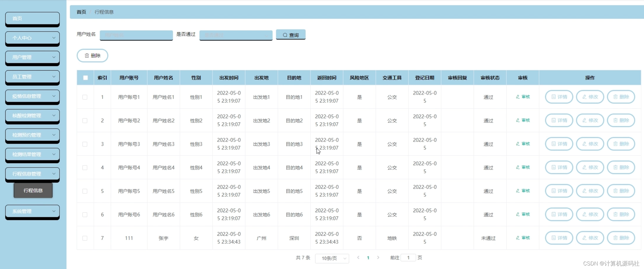Click 删除 for 用户账号6 row
Screen dimensions: 644x269
coord(621,214)
